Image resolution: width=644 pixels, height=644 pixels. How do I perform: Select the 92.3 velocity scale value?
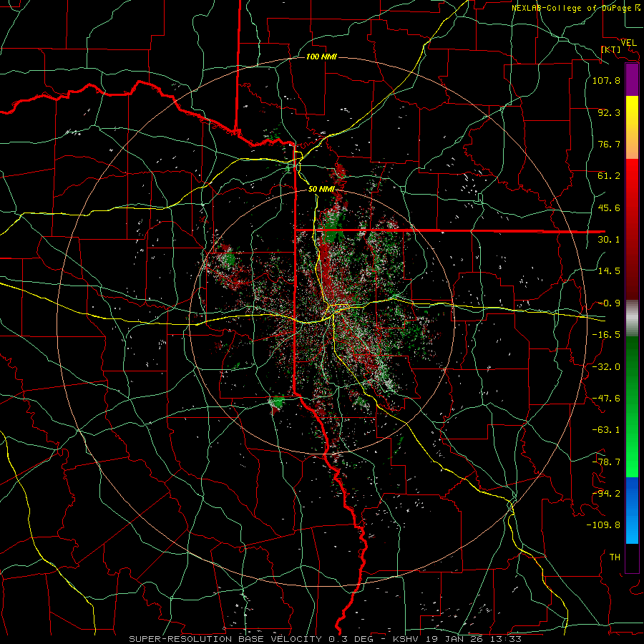point(609,112)
